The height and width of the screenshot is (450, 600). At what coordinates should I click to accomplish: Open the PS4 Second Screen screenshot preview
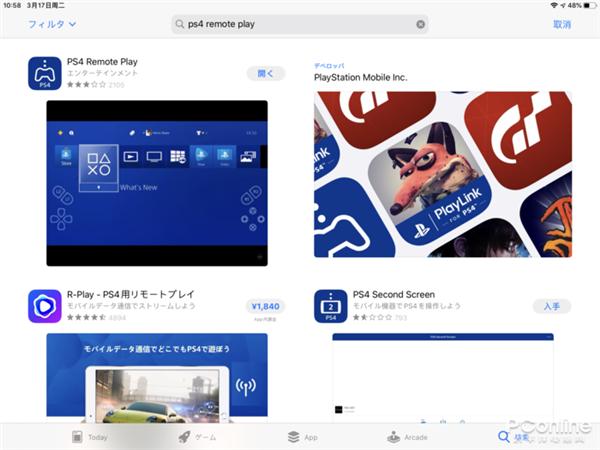pos(443,378)
